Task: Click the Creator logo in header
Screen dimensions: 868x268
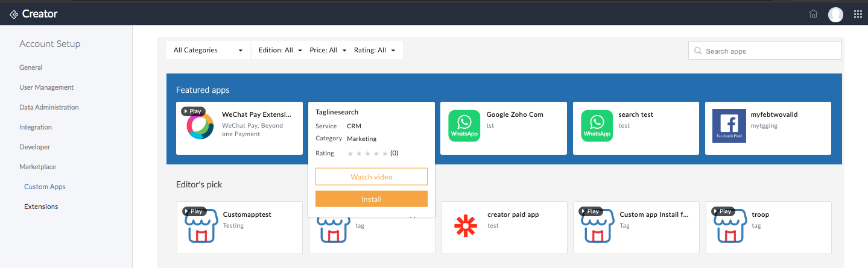Action: click(34, 14)
